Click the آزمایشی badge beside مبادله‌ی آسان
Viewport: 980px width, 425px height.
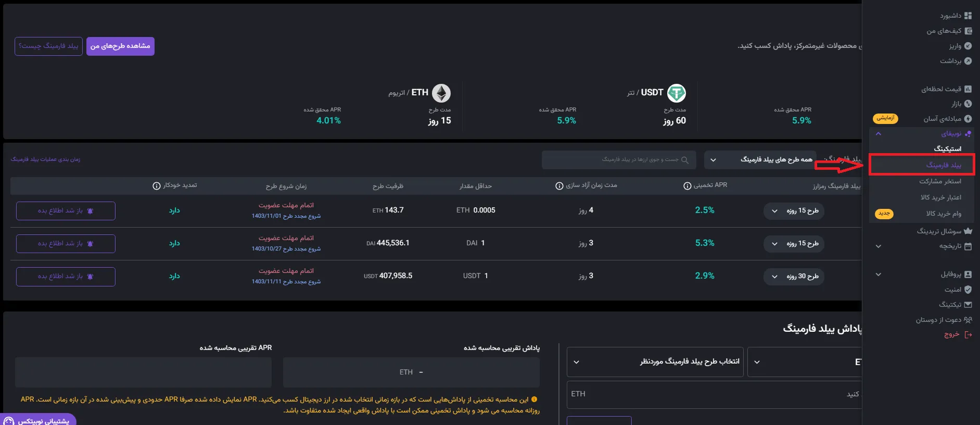(885, 118)
